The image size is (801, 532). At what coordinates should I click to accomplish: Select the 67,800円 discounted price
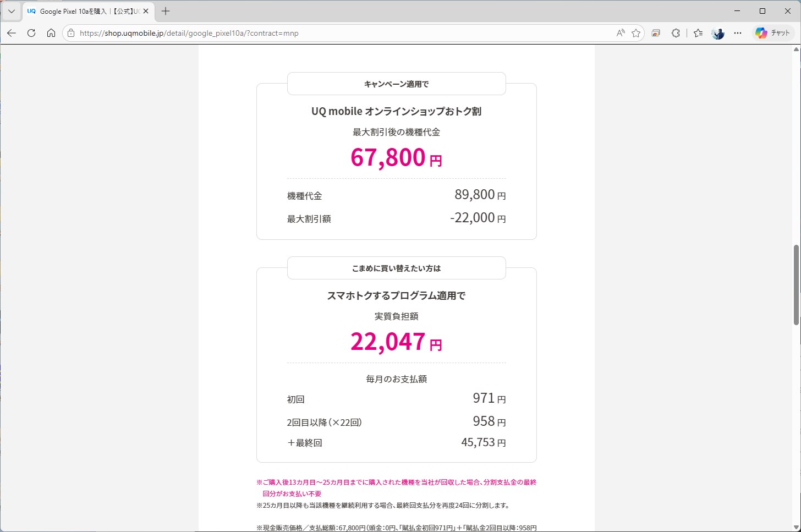[395, 158]
